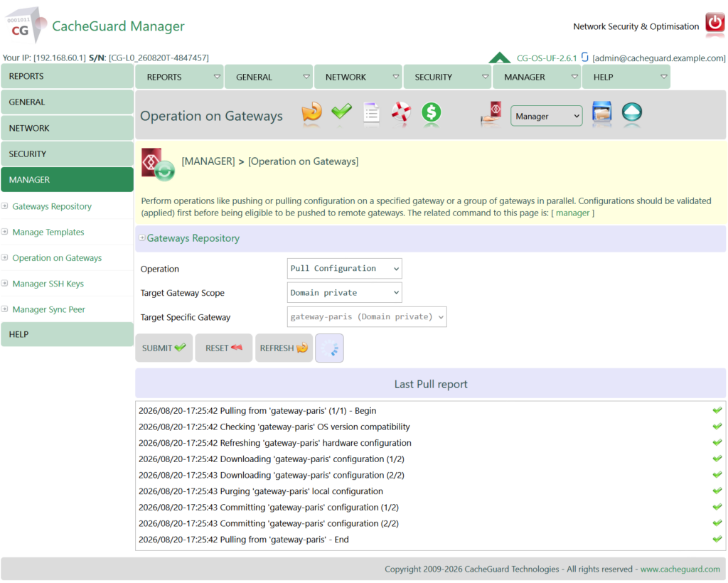Viewport: 728px width, 583px height.
Task: Click the checkmark on 'Purging local configuration' row
Action: click(x=717, y=491)
